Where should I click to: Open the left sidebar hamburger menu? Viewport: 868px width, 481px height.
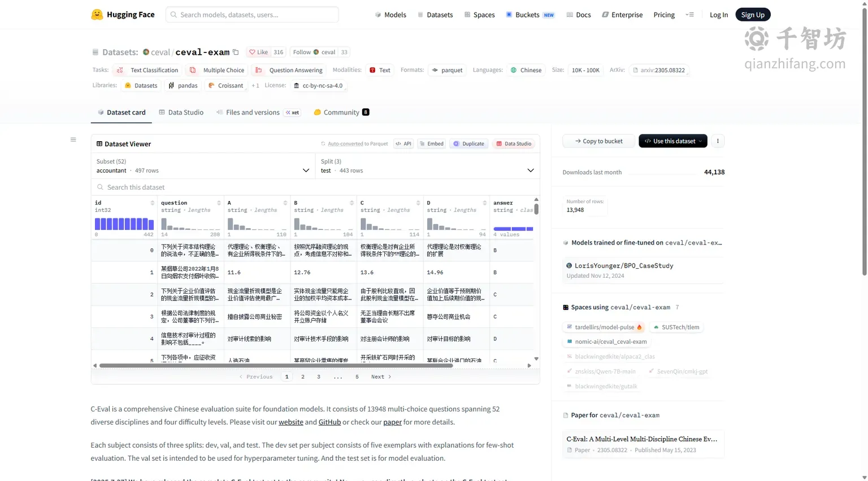73,139
